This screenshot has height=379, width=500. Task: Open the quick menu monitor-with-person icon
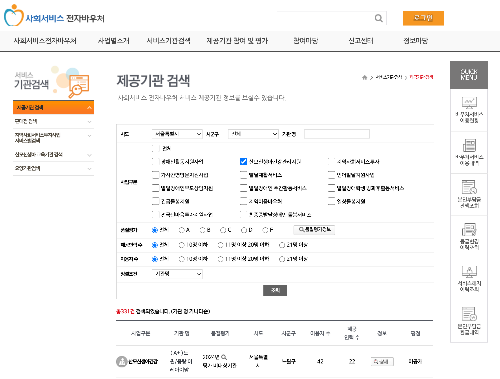point(469,272)
